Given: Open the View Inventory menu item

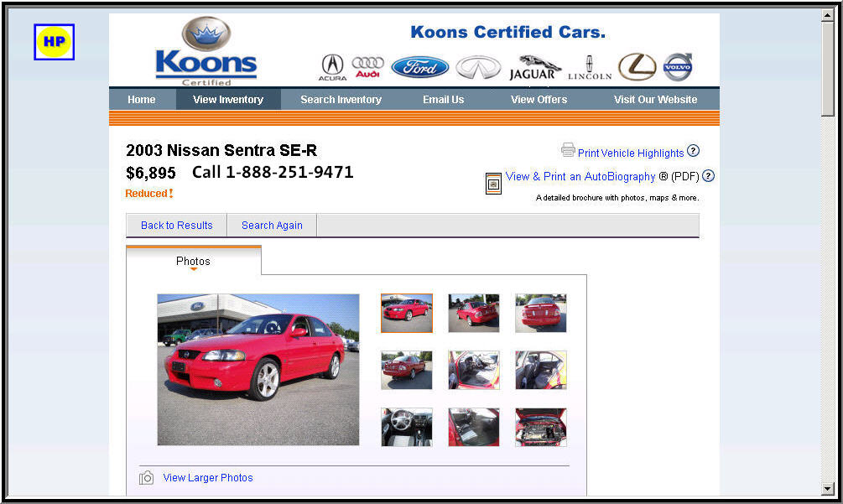Looking at the screenshot, I should (228, 100).
